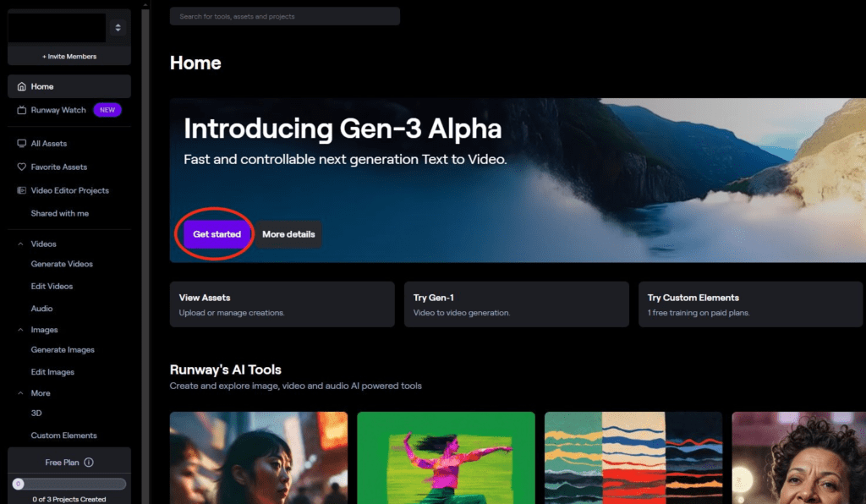Click the sidebar vertical scrollbar
The width and height of the screenshot is (866, 504).
pyautogui.click(x=145, y=252)
